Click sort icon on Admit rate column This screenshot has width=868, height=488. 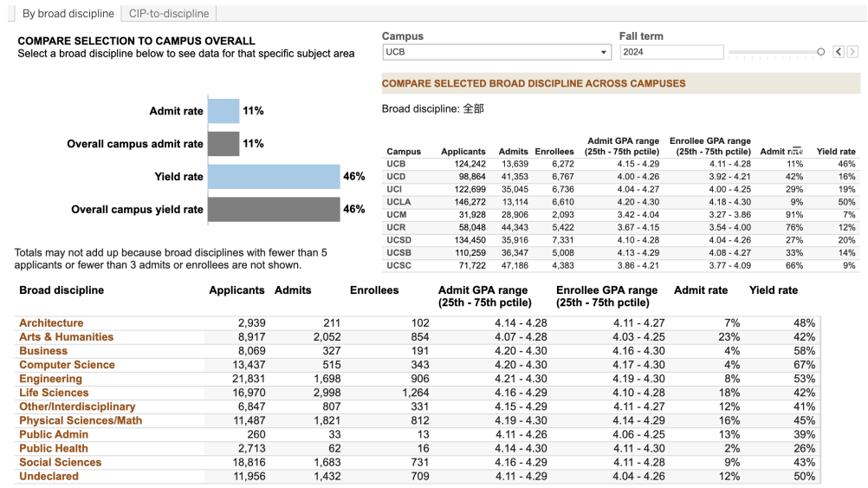click(x=794, y=151)
